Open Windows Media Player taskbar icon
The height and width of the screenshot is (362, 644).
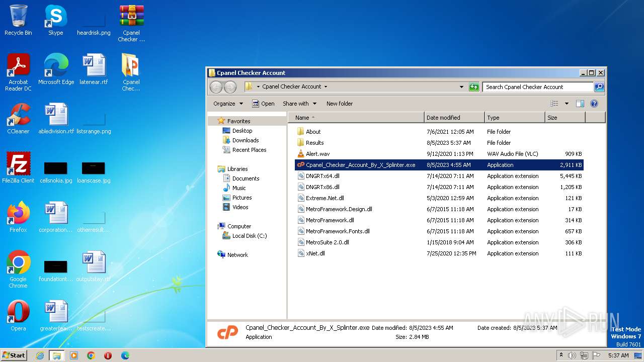tap(74, 355)
